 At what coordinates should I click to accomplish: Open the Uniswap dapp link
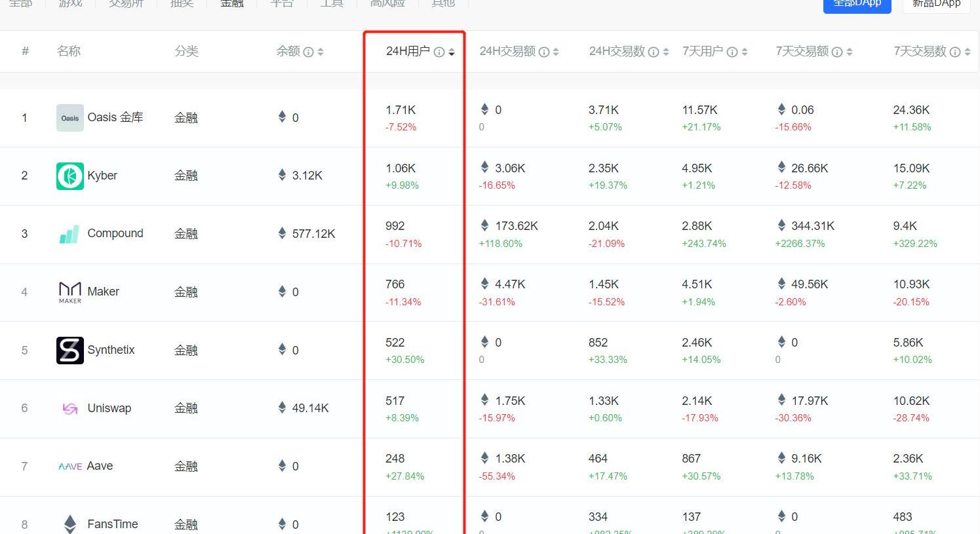tap(109, 408)
